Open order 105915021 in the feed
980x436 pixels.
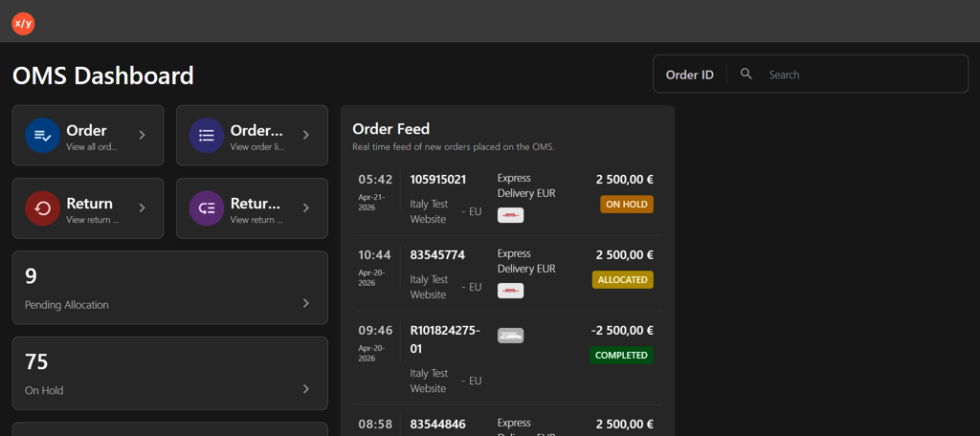click(438, 179)
